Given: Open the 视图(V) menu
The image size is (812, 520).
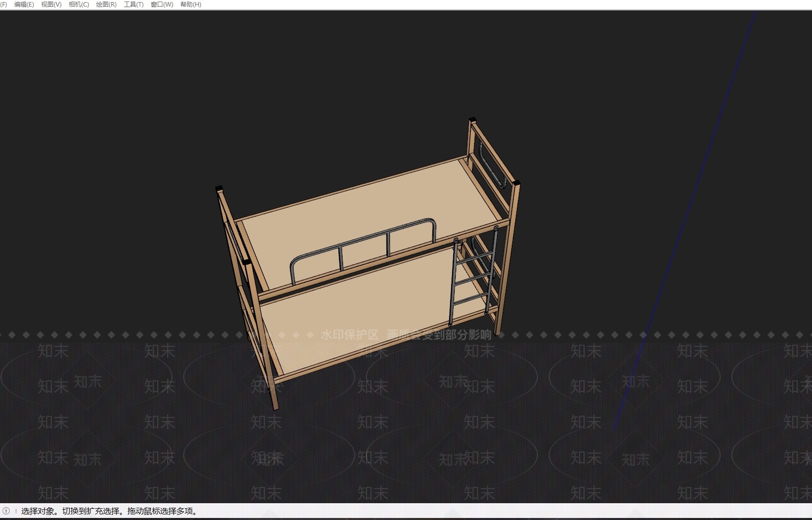Looking at the screenshot, I should (51, 5).
